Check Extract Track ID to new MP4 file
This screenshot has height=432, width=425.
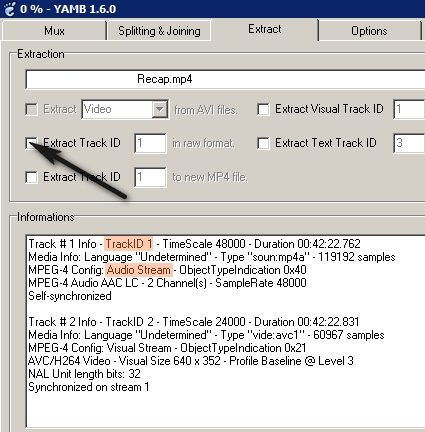click(x=31, y=177)
